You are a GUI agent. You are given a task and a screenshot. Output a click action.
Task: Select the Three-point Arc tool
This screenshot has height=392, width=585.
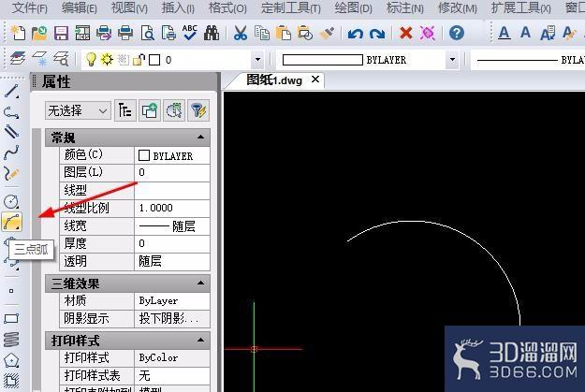click(11, 222)
